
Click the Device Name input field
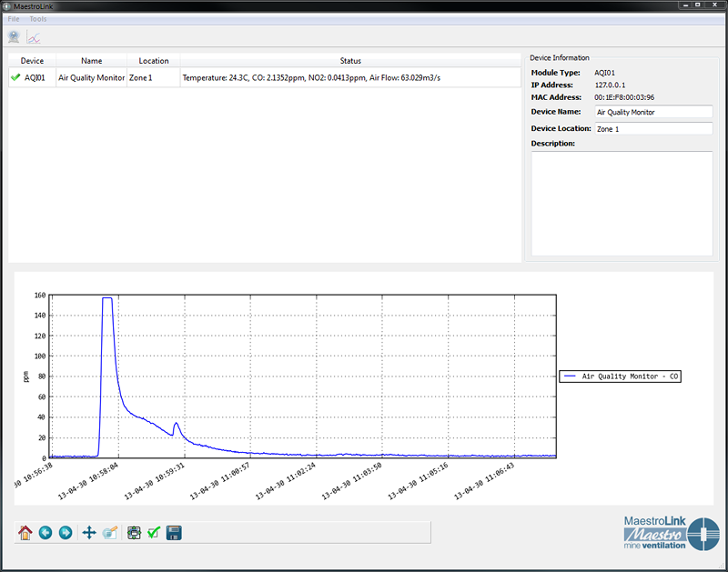click(x=653, y=112)
